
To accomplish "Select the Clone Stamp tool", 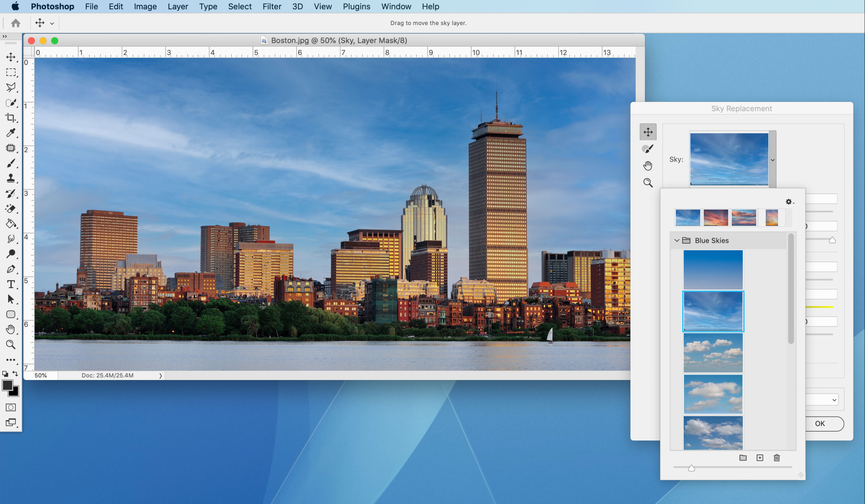I will pyautogui.click(x=10, y=178).
